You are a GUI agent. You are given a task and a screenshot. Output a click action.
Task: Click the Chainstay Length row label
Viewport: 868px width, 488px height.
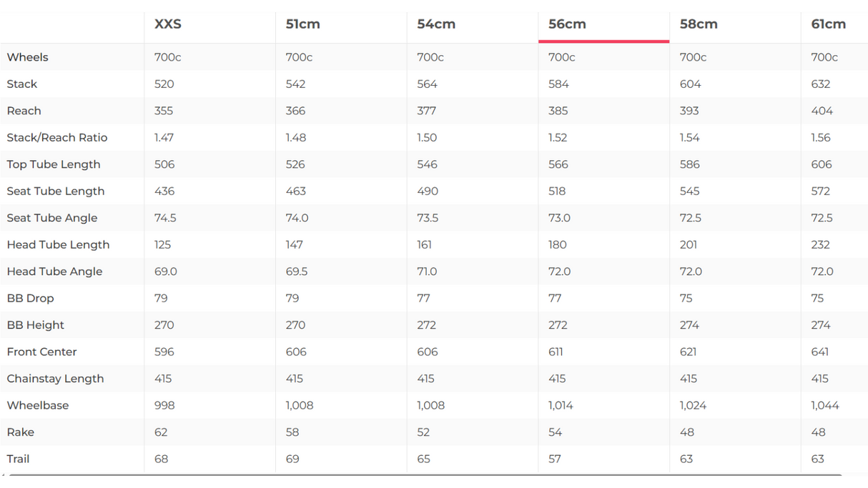pos(56,379)
